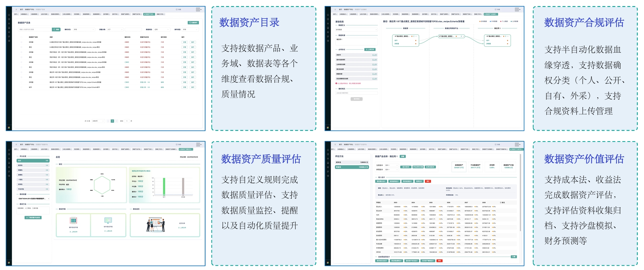644x270 pixels.
Task: Click the home icon in 数据资产目录 screen sidebar
Action: [9, 15]
